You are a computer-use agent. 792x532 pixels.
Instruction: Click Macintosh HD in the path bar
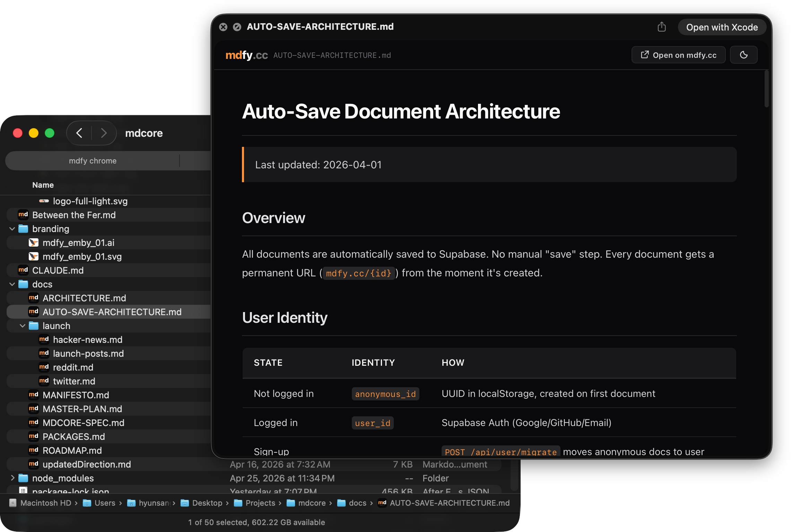45,503
